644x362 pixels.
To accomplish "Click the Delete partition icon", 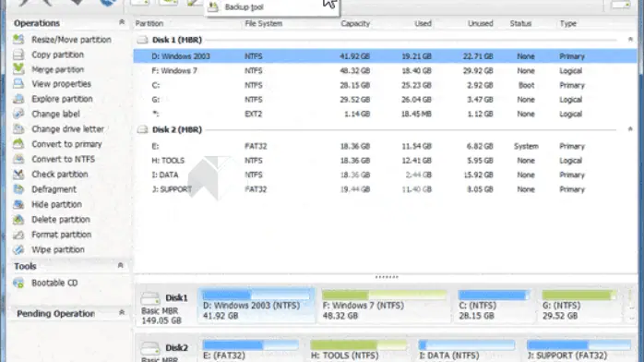I will tap(18, 220).
